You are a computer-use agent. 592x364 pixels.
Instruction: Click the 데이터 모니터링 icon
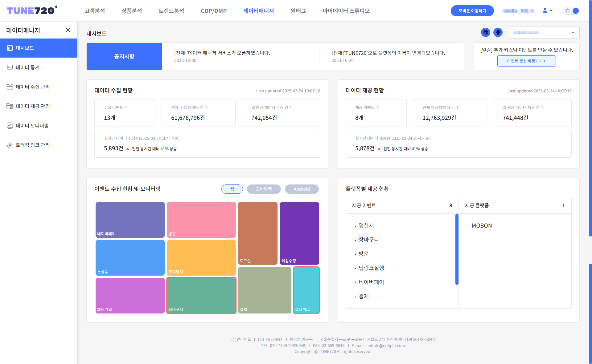point(10,126)
